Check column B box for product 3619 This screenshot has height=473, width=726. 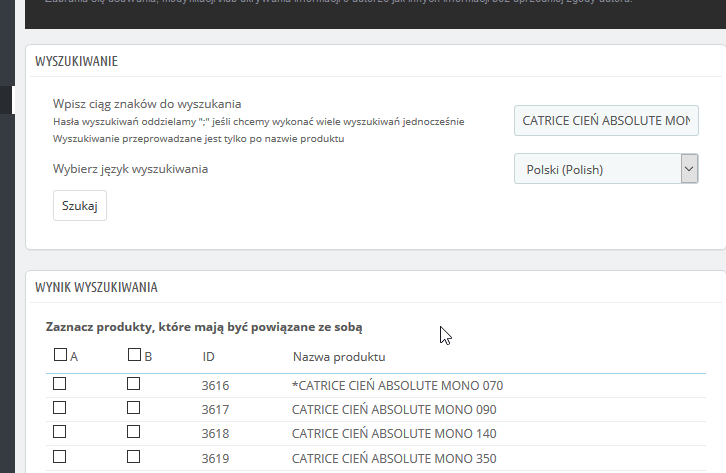coord(133,457)
